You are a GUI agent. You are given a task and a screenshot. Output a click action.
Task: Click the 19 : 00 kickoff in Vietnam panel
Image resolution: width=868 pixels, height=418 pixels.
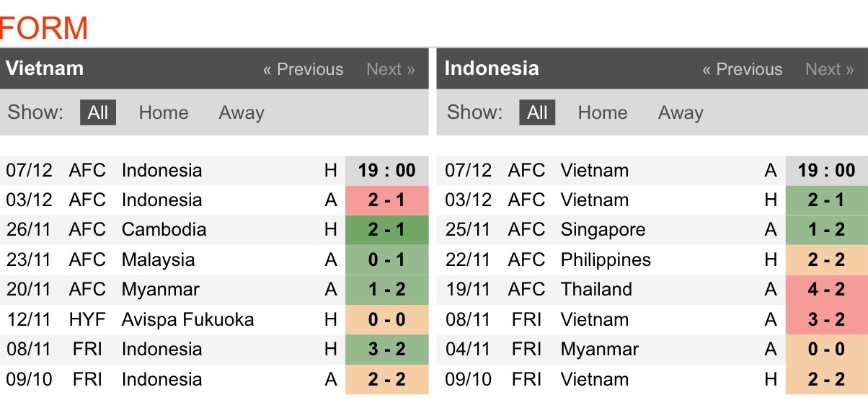386,171
